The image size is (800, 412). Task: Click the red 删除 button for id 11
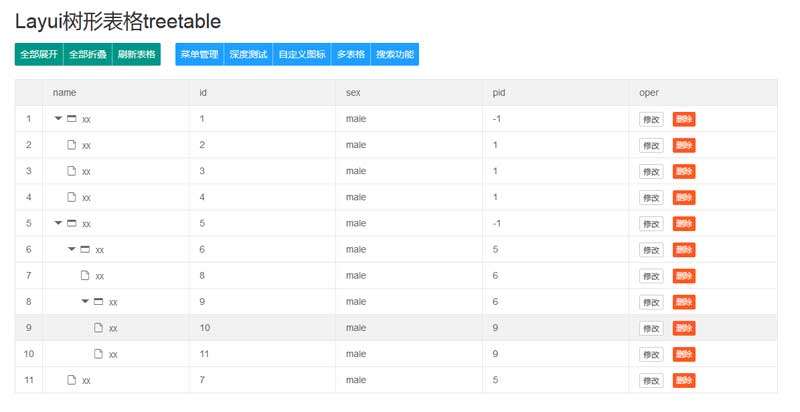(684, 354)
